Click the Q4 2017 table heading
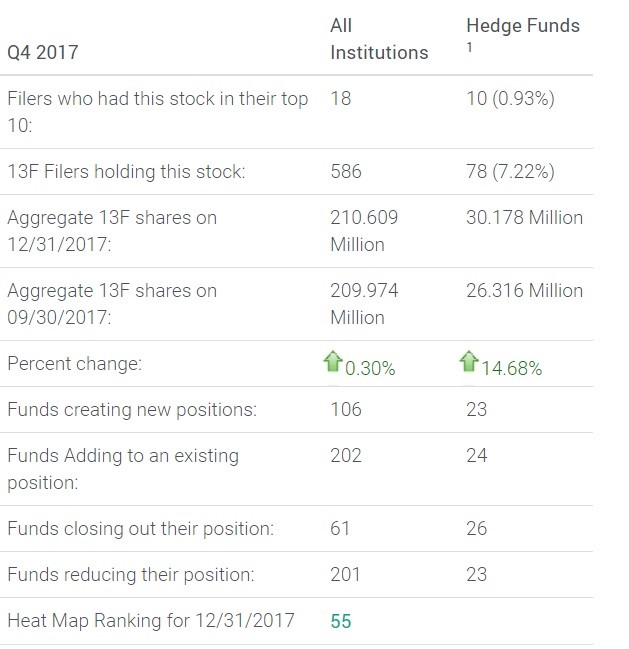The width and height of the screenshot is (629, 649). click(x=43, y=52)
